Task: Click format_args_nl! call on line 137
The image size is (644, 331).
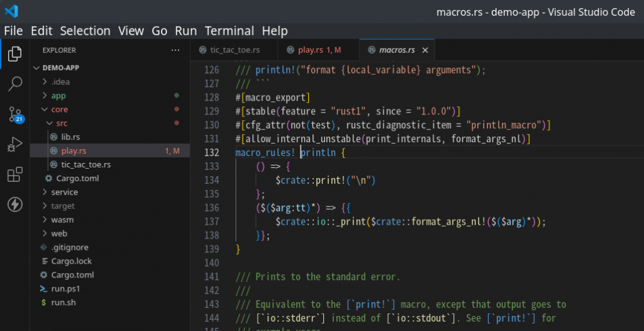Action: [449, 222]
